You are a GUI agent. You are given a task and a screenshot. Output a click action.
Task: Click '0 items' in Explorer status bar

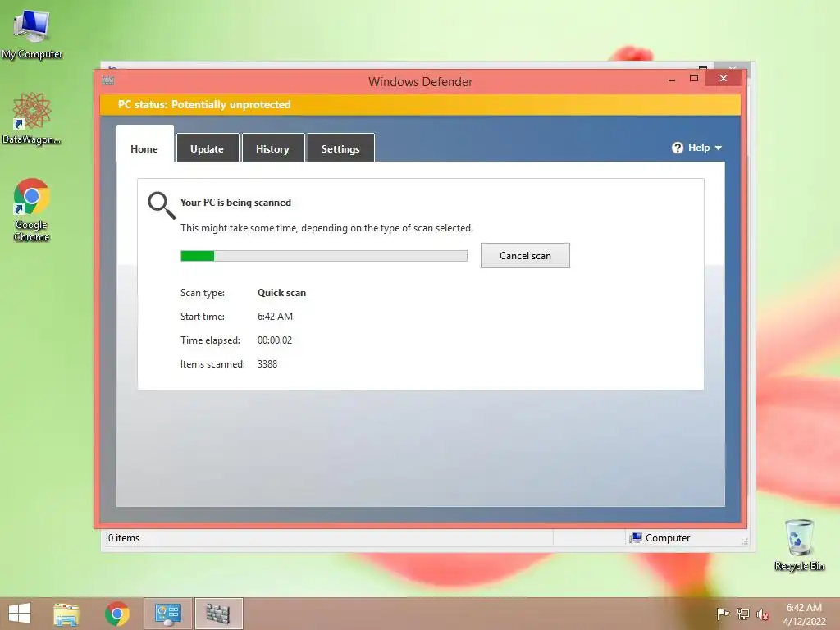124,538
